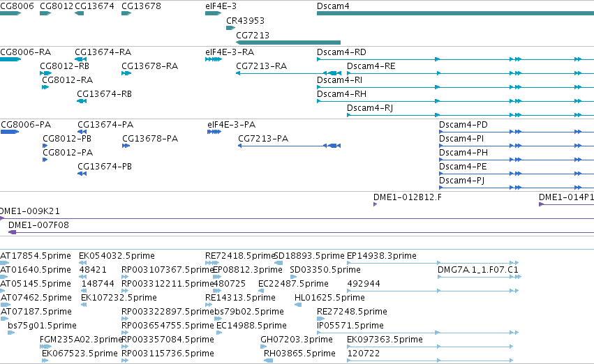594x364 pixels.
Task: Click the "eIF4E-3" gene label
Action: coord(221,6)
